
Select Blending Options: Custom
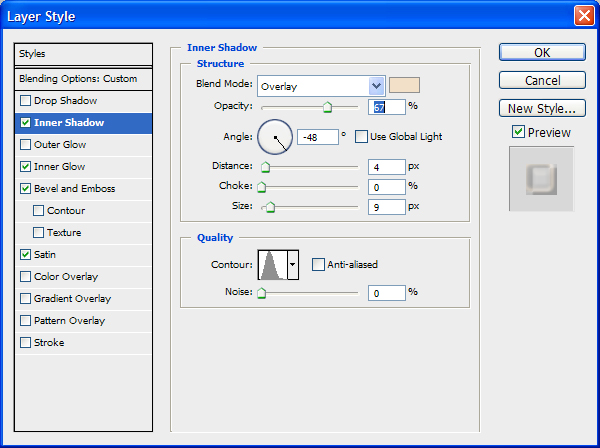(x=83, y=79)
